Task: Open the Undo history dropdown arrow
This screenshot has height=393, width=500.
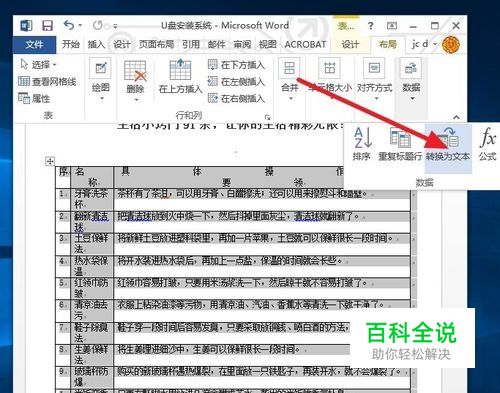Action: coord(80,26)
